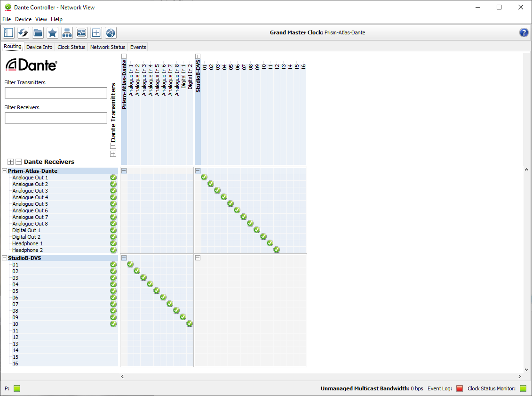Viewport: 532px width, 396px height.
Task: Click status checkmark beside Analogue Out 6
Action: pos(113,210)
